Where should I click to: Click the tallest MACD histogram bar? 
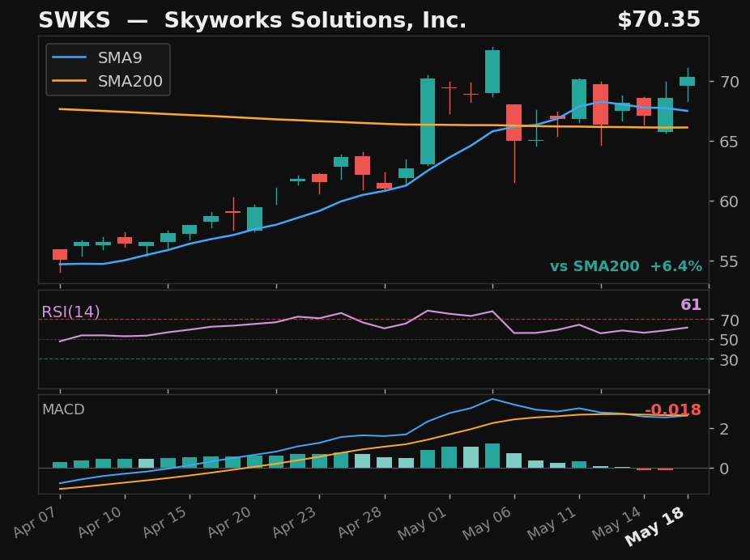(492, 456)
